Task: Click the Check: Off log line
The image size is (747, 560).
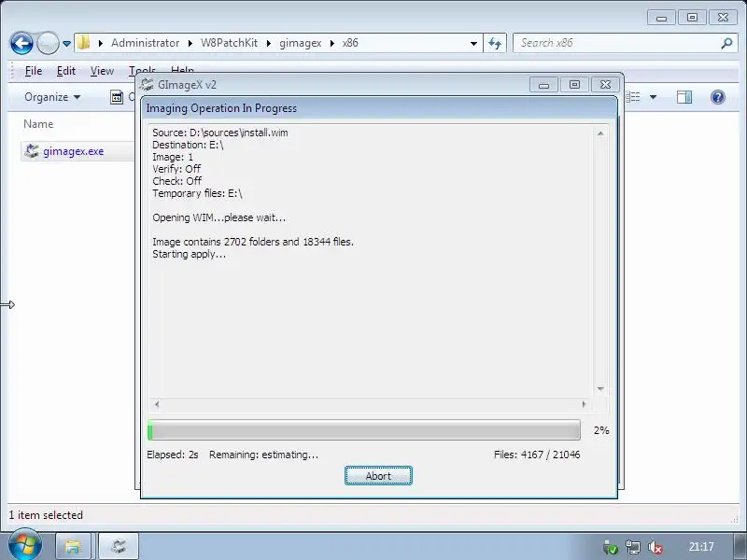Action: [x=177, y=181]
